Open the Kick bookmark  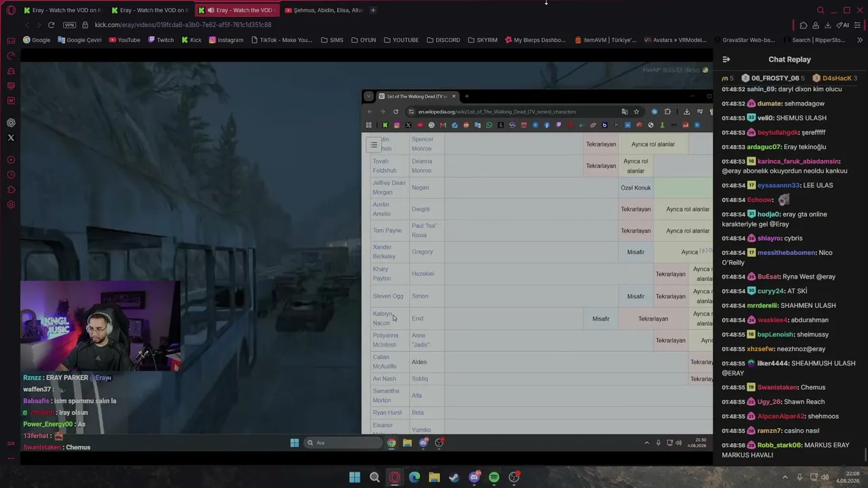pyautogui.click(x=192, y=40)
